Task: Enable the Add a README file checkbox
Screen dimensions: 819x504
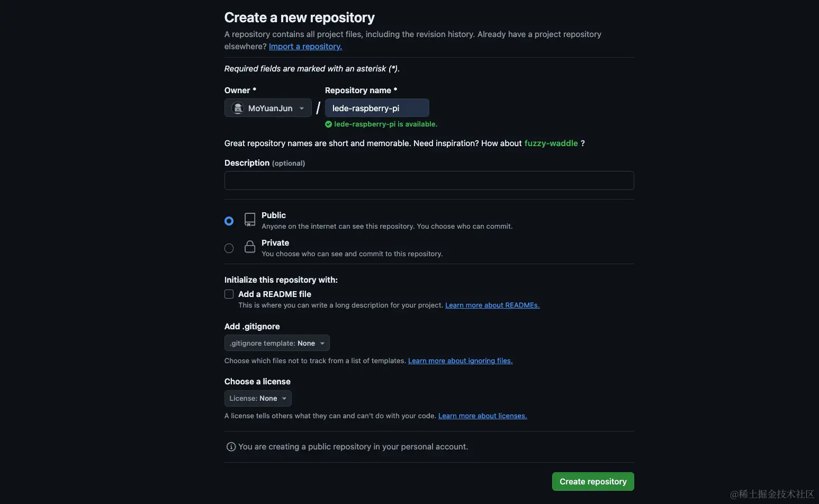Action: pyautogui.click(x=229, y=294)
